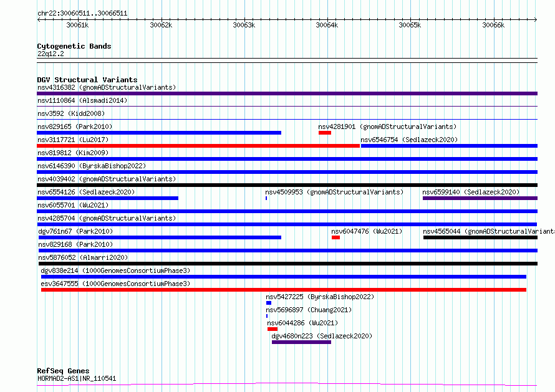Image resolution: width=555 pixels, height=392 pixels.
Task: Click the nsv6044286 (Wu2021) label
Action: point(302,323)
